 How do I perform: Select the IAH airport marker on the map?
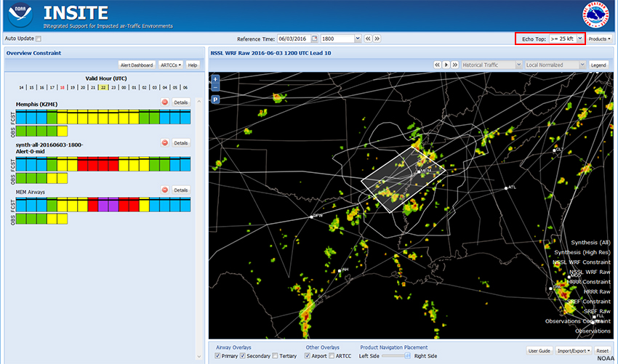pos(340,270)
